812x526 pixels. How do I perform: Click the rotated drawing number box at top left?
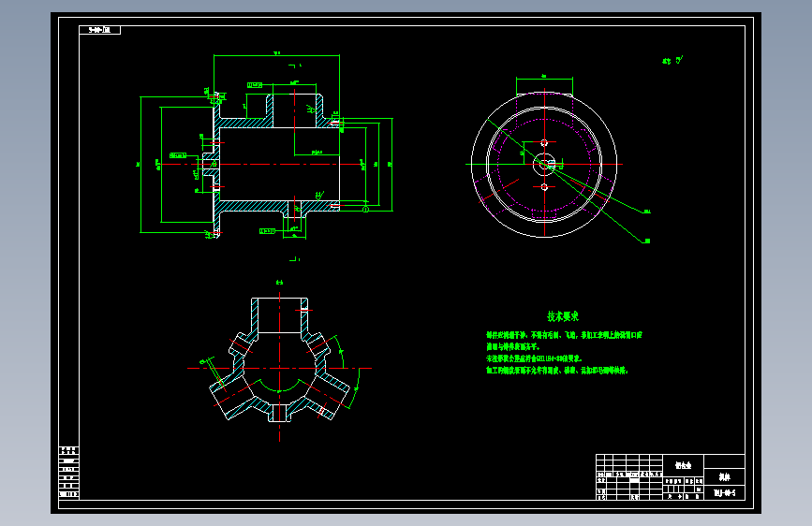click(x=99, y=30)
